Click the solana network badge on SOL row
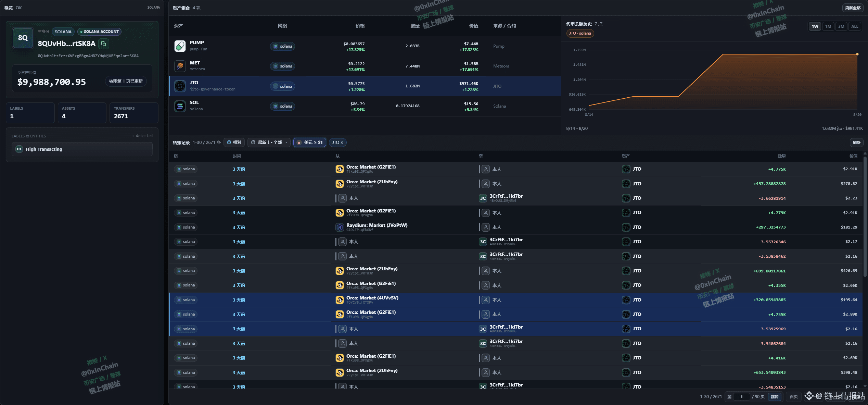Viewport: 868px width, 405px height. point(282,106)
